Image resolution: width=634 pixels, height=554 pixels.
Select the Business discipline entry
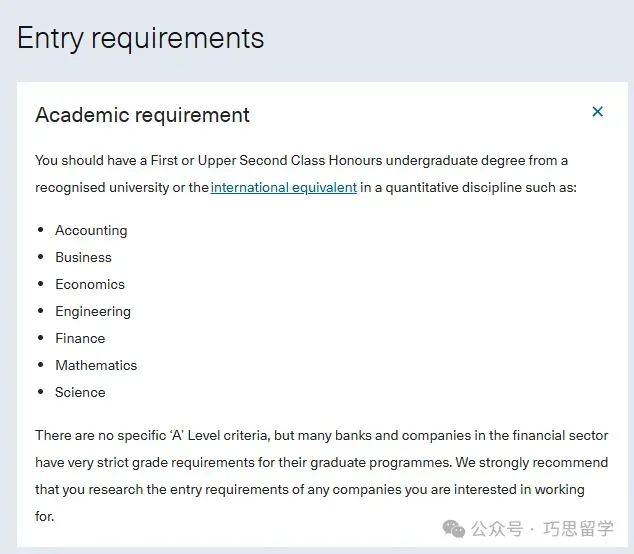click(x=83, y=257)
